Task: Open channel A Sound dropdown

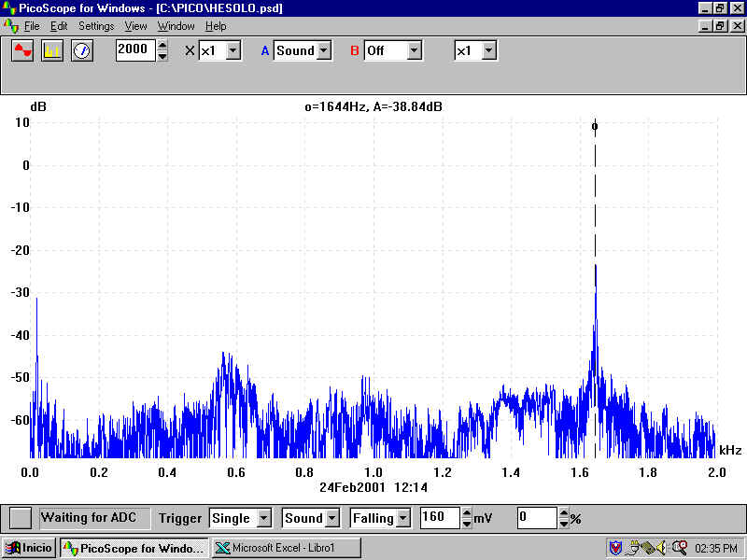Action: (324, 50)
